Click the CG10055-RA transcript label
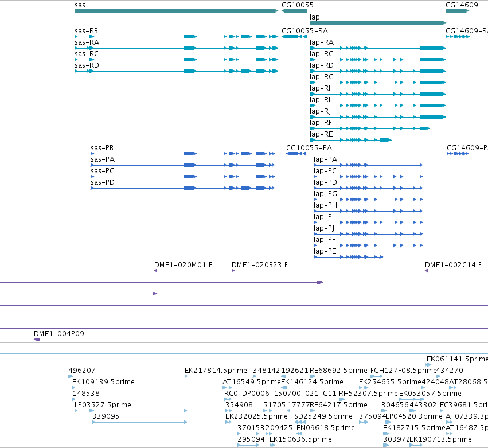Image resolution: width=488 pixels, height=448 pixels. (304, 31)
